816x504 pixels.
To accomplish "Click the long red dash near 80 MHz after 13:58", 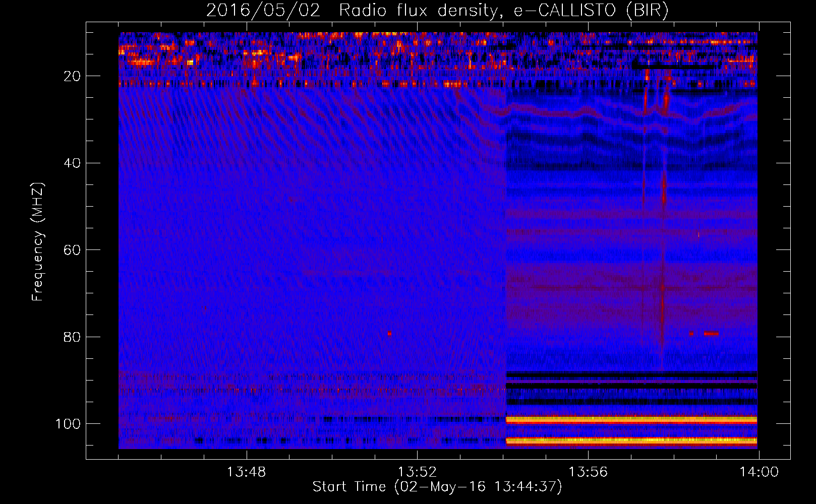I will tap(711, 334).
